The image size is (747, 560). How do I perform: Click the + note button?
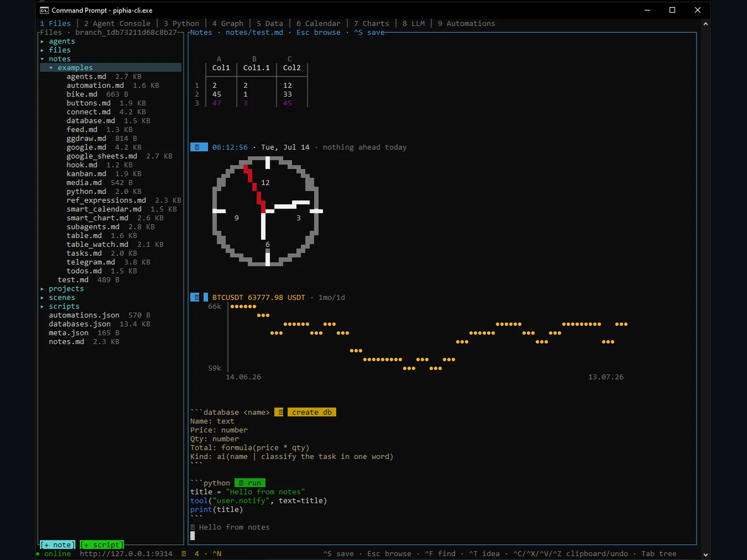(57, 545)
